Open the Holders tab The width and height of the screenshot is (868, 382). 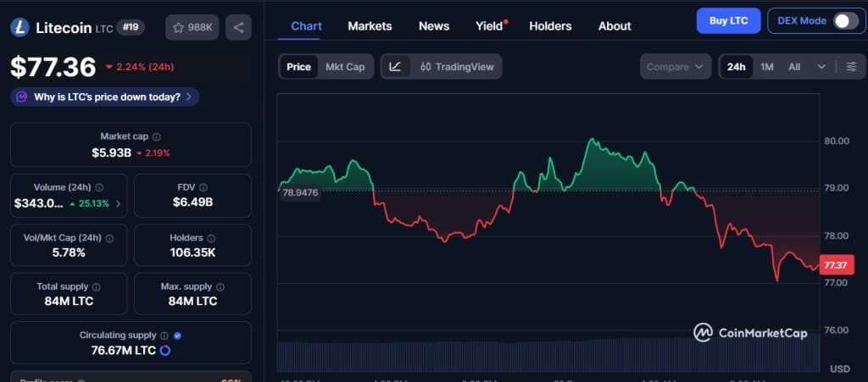pyautogui.click(x=550, y=26)
